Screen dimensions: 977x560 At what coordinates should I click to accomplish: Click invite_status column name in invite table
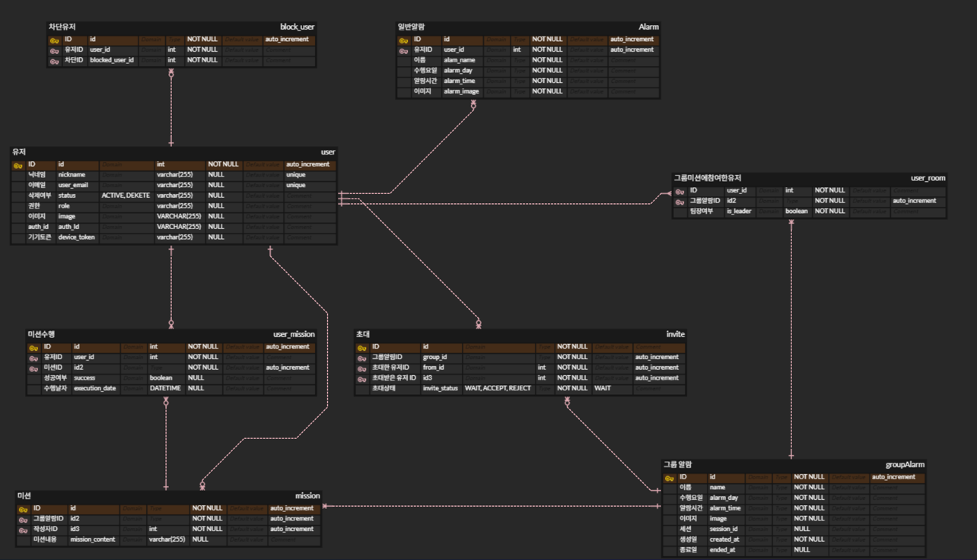click(x=441, y=389)
